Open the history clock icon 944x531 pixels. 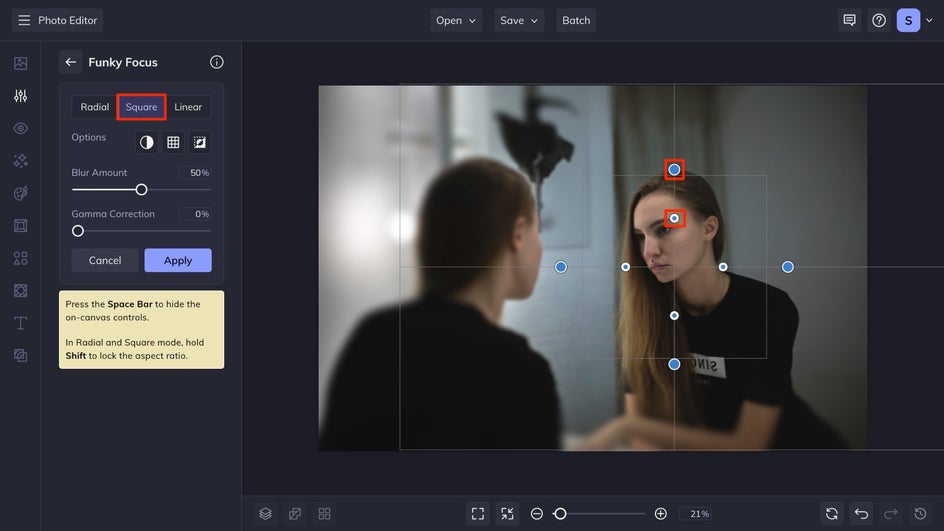(921, 514)
